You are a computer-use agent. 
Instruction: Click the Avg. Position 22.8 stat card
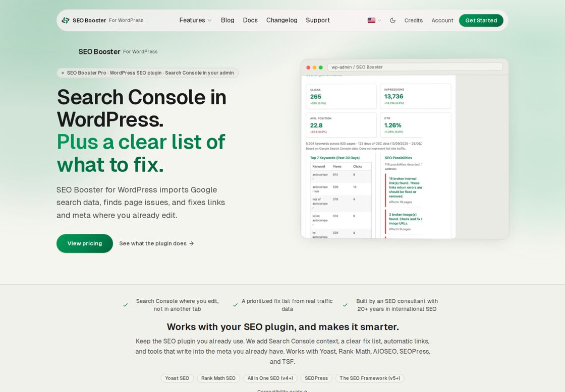(x=341, y=125)
